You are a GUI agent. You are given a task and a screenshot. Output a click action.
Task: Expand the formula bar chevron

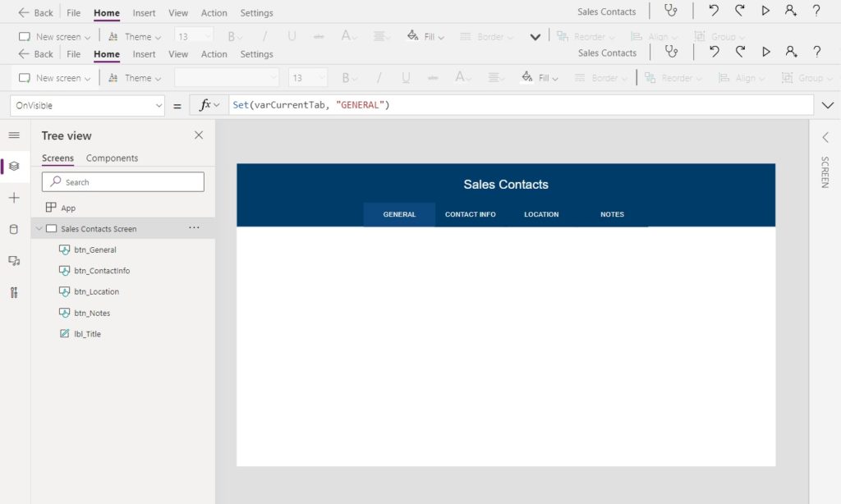click(828, 105)
